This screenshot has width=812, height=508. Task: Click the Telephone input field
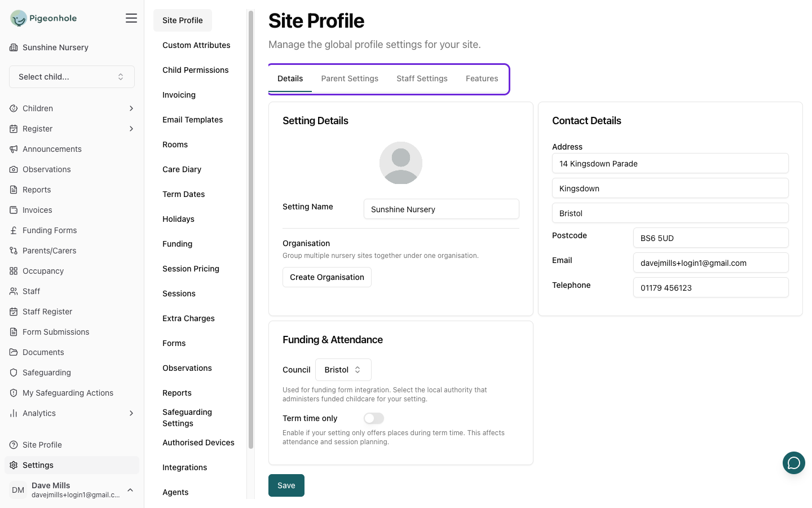(x=711, y=287)
